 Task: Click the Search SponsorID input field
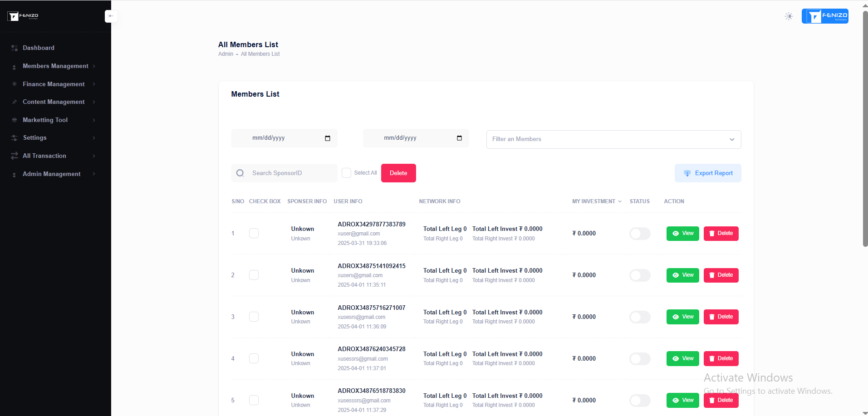284,173
